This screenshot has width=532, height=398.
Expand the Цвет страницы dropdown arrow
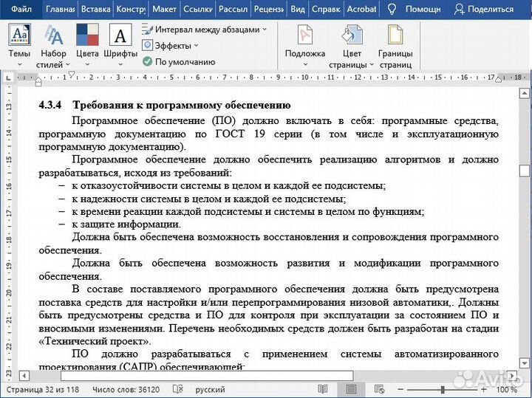[x=372, y=64]
